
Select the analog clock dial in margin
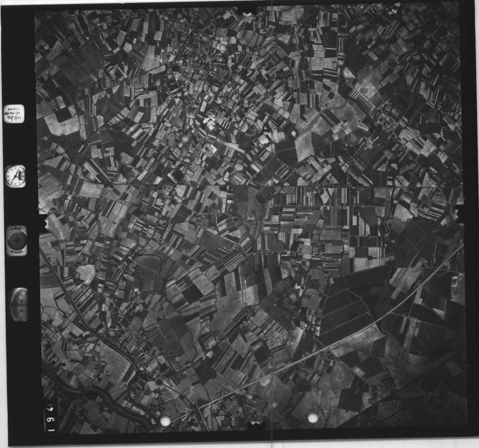click(x=15, y=175)
